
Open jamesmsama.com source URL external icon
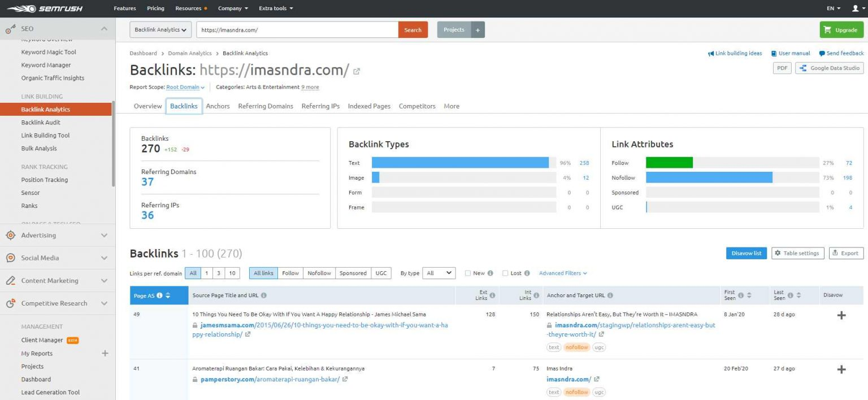pos(248,334)
